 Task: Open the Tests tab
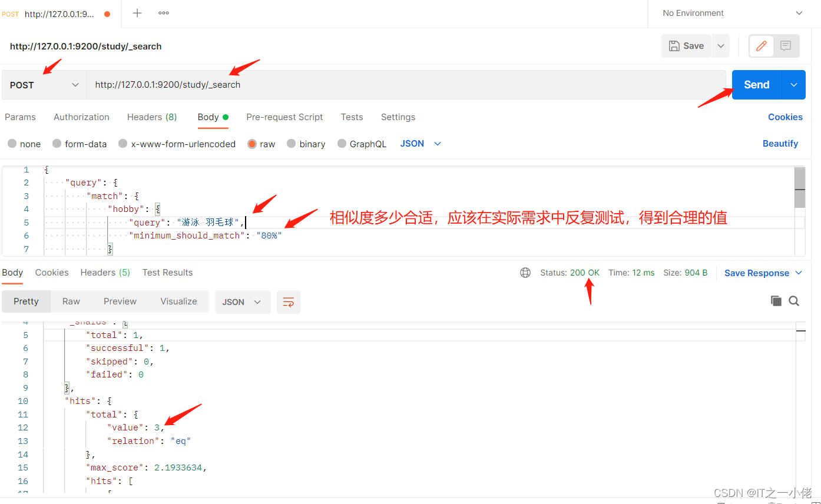(352, 117)
